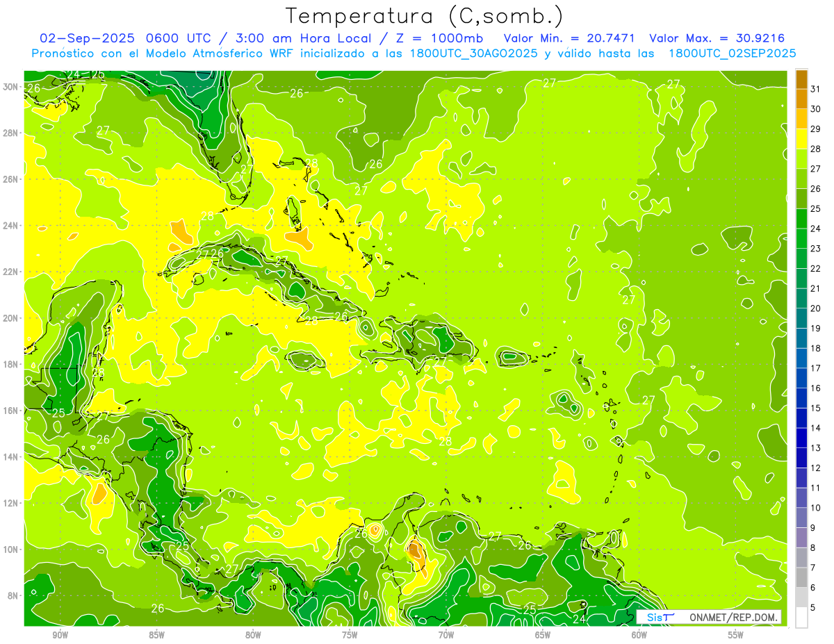This screenshot has height=644, width=834.
Task: Click longitude label "75W"
Action: pos(350,635)
